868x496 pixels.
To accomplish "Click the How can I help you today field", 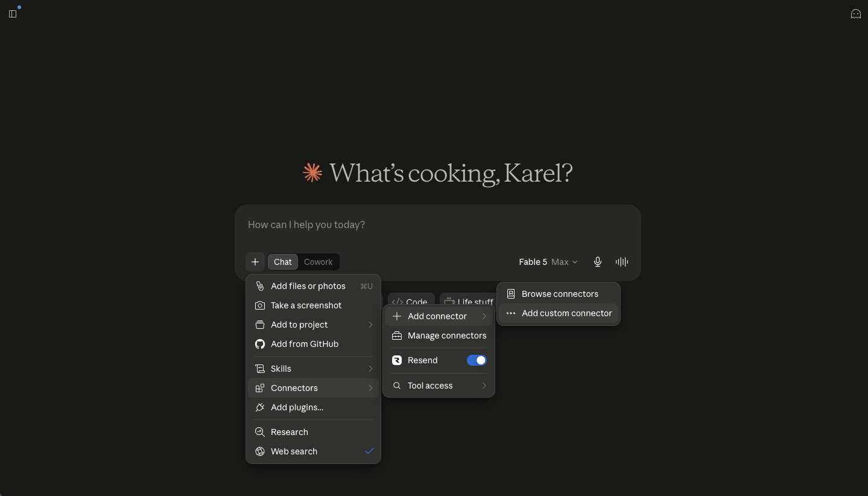I will tap(437, 224).
